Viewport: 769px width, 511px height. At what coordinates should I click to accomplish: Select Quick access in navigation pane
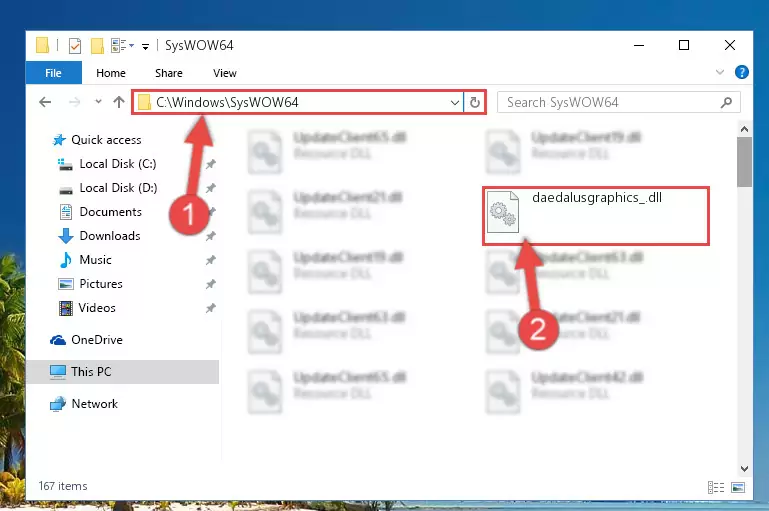[106, 140]
